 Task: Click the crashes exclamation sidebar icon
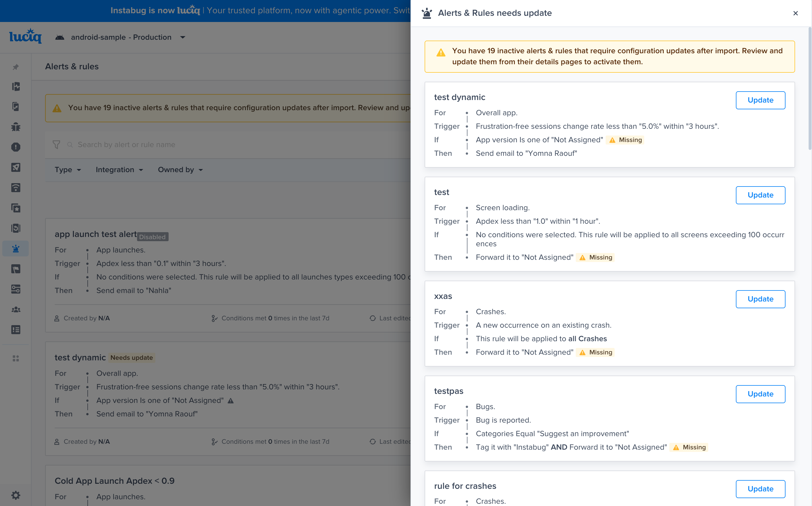click(16, 147)
